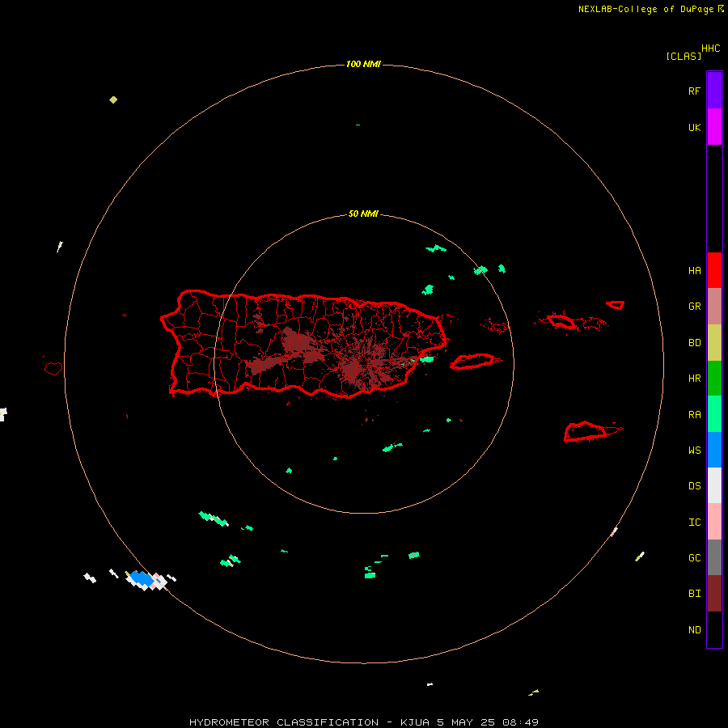
Task: Click the blue WS legend swatch
Action: [x=714, y=450]
